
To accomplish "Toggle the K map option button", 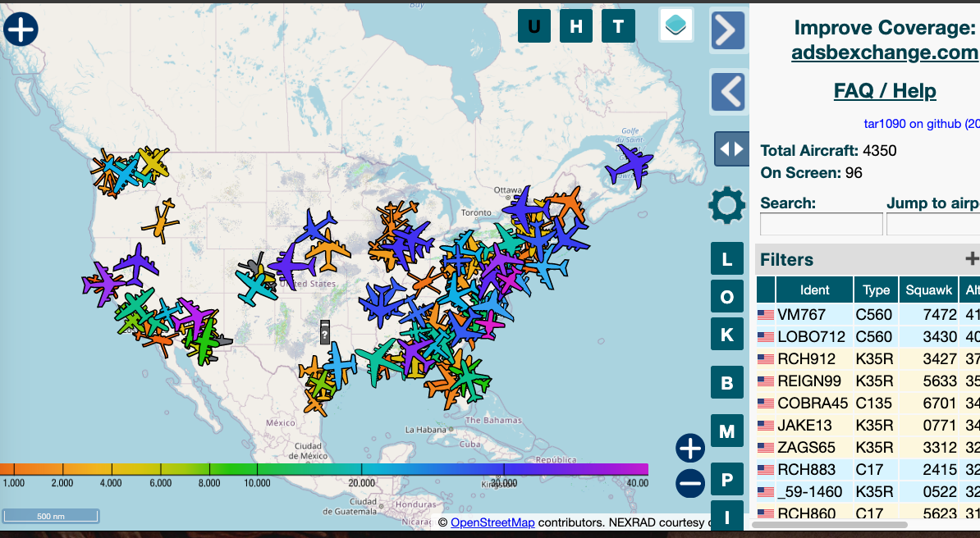I will pyautogui.click(x=727, y=335).
